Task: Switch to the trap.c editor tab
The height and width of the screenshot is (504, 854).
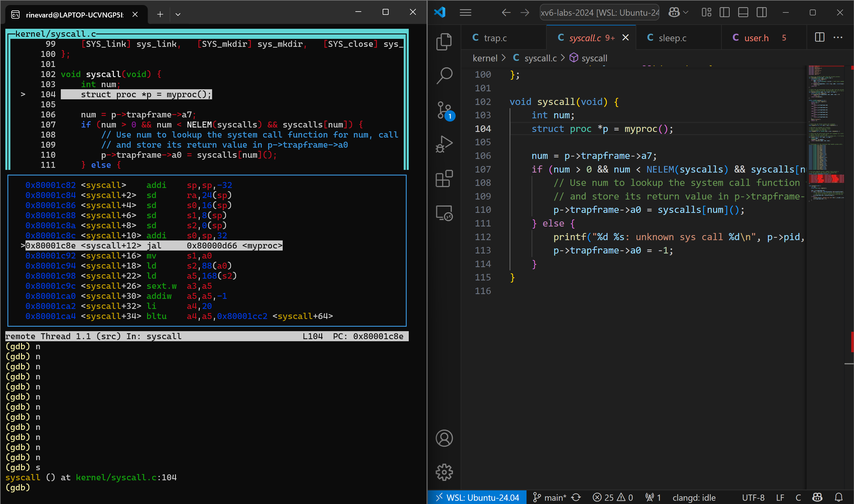Action: (x=494, y=38)
